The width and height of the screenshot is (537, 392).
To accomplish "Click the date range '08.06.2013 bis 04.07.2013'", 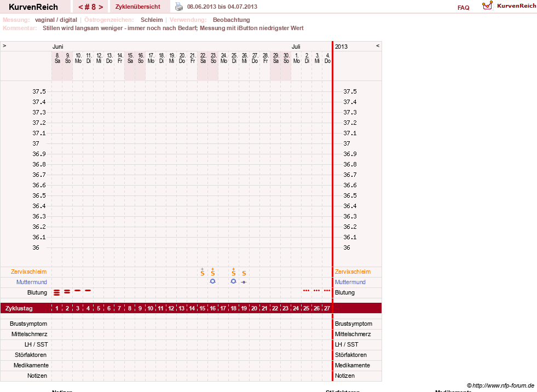I will 222,7.
